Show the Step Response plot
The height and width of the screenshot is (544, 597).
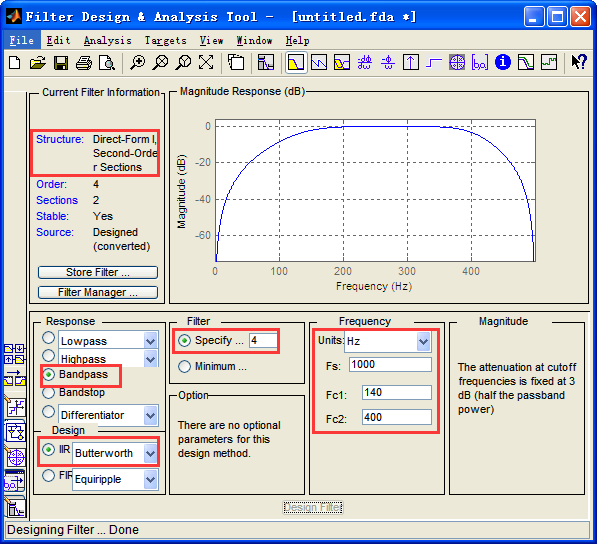[434, 62]
